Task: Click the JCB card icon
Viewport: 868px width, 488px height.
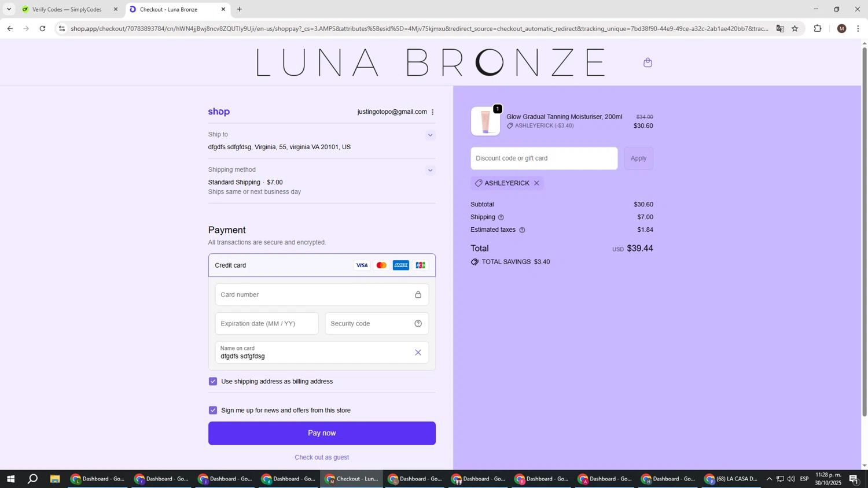Action: point(421,265)
